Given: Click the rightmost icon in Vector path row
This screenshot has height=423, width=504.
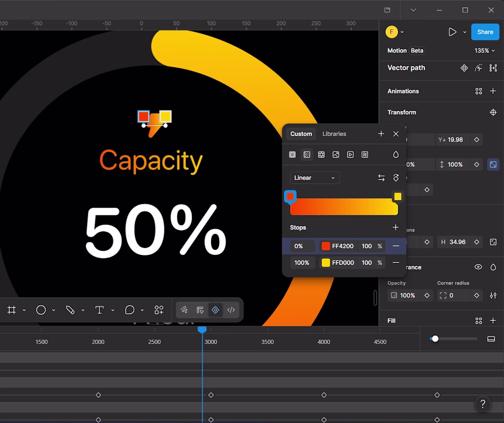Looking at the screenshot, I should click(x=493, y=68).
